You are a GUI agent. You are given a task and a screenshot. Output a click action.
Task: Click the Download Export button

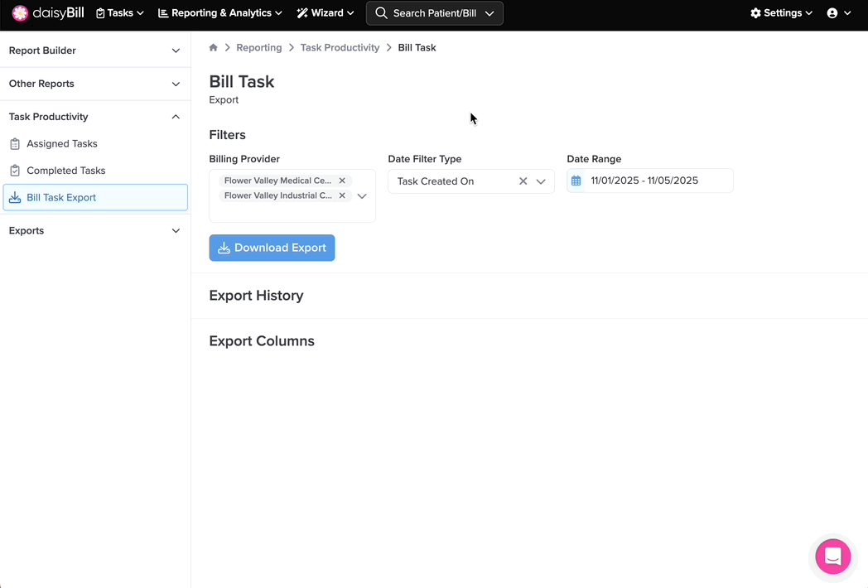pos(272,248)
